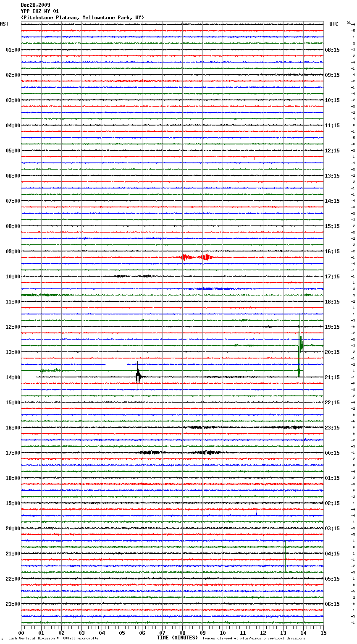Viewport: 357px width, 644px height.
Task: Select the 17:00 MST time label
Action: (13, 453)
